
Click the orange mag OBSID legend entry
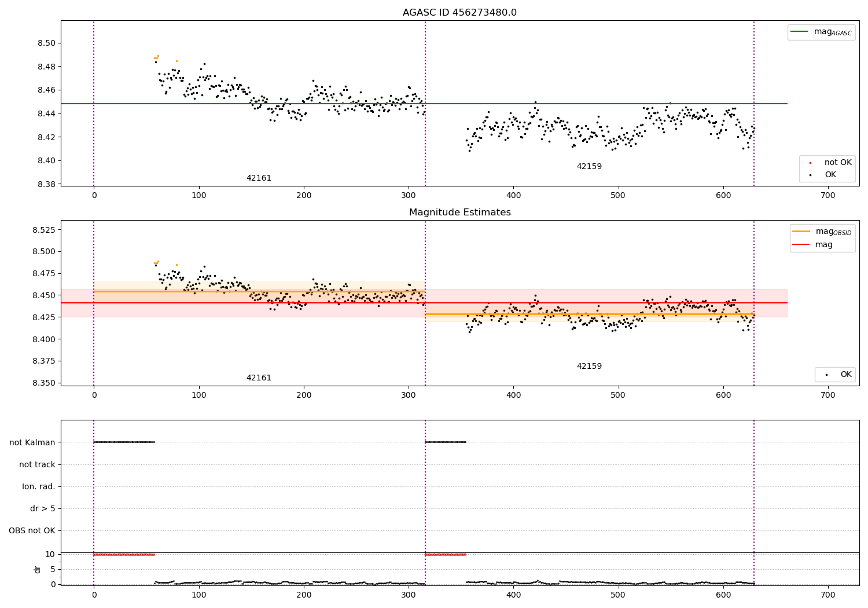pos(822,232)
